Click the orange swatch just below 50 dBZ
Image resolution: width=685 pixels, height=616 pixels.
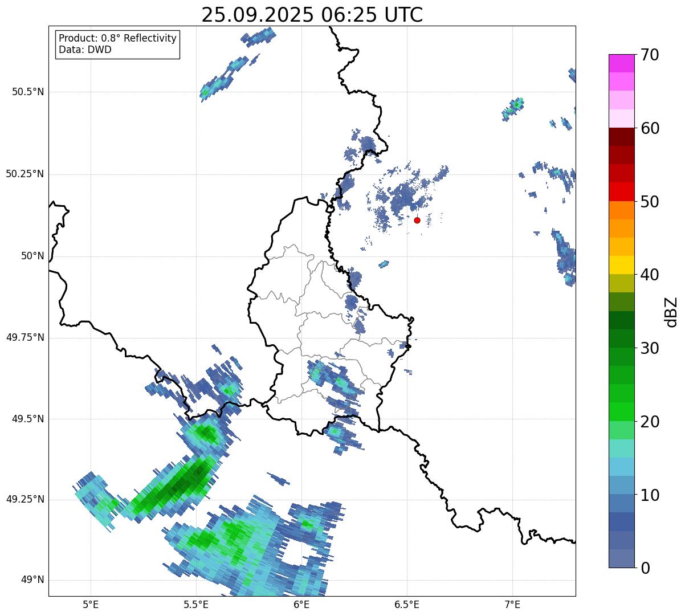pos(622,210)
